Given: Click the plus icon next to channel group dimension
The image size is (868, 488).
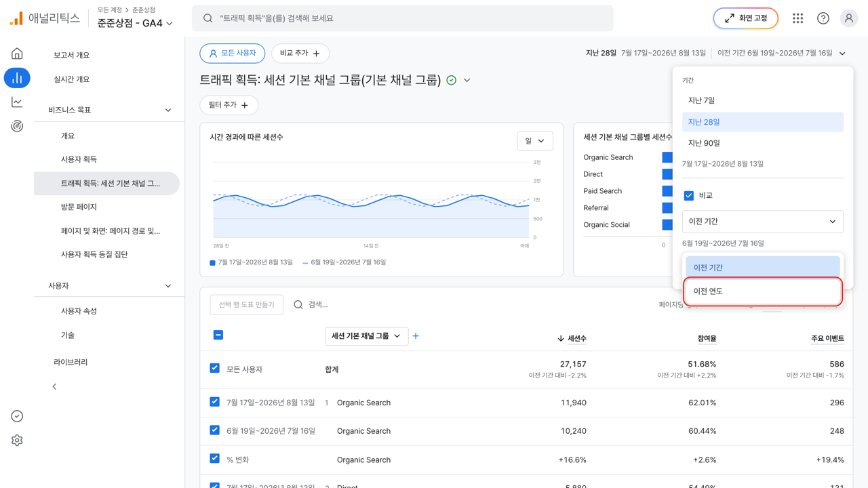Looking at the screenshot, I should (x=416, y=336).
